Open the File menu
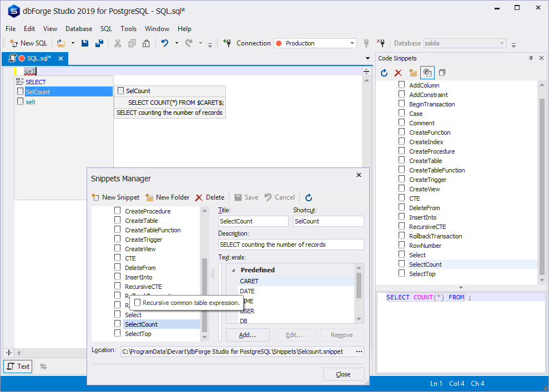 [x=11, y=29]
